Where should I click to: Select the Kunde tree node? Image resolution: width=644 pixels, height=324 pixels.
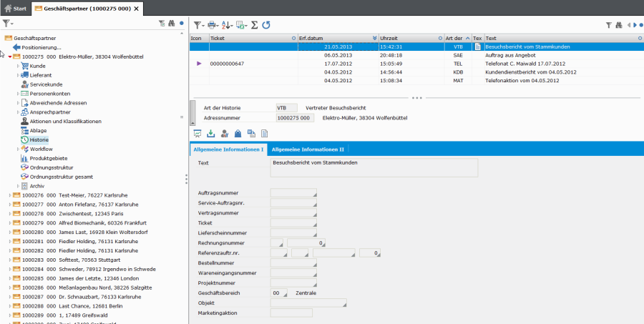(x=37, y=66)
